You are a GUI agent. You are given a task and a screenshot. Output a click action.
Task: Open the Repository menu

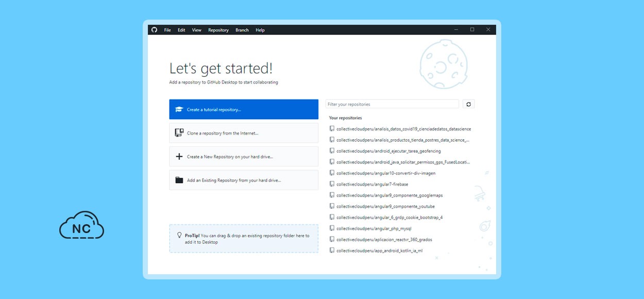coord(218,30)
